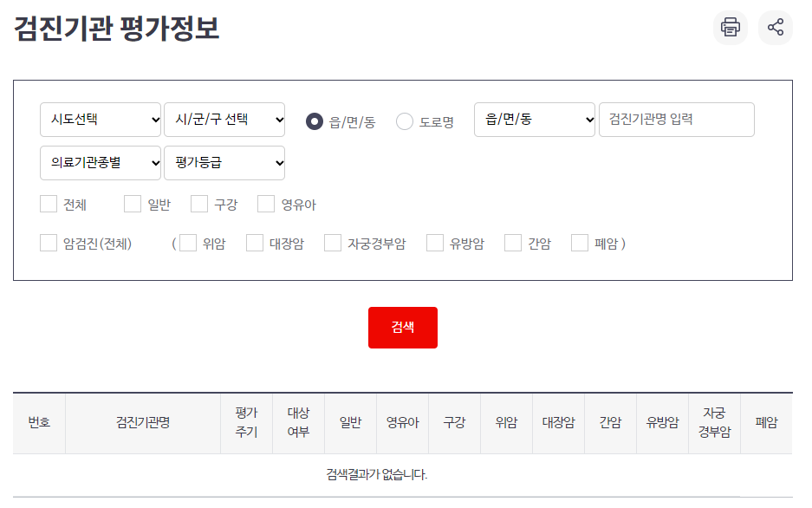Image resolution: width=812 pixels, height=508 pixels.
Task: Check the 일반 checkbox
Action: tap(133, 203)
